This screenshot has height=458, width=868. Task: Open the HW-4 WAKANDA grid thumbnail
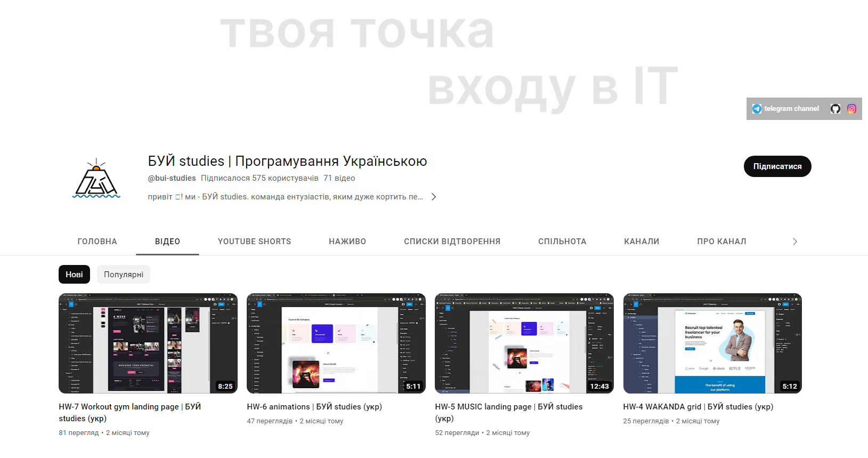coord(712,343)
